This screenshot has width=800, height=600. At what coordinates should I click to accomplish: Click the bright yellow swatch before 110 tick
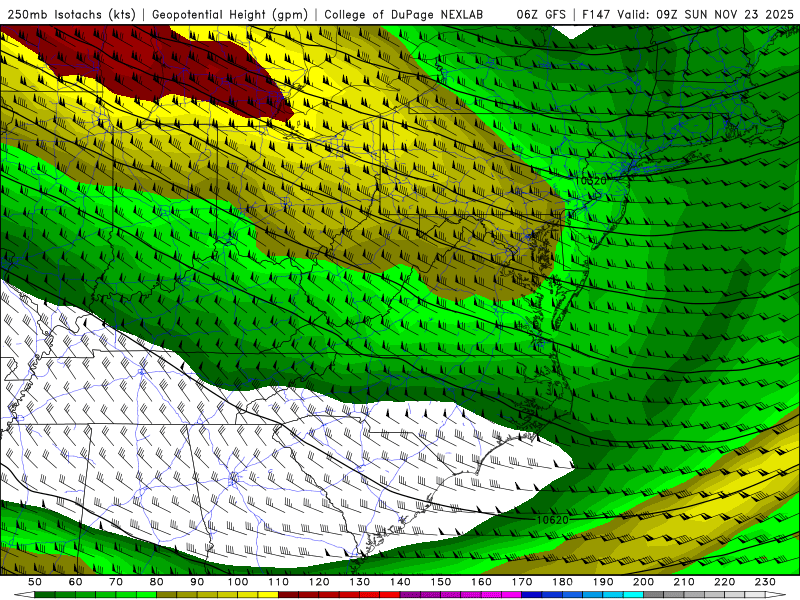(268, 595)
